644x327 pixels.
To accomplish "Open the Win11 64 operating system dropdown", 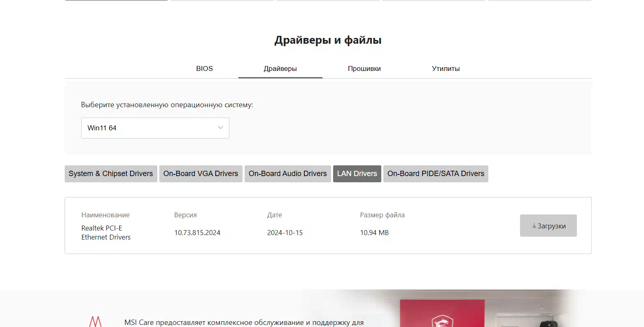I will coord(155,128).
